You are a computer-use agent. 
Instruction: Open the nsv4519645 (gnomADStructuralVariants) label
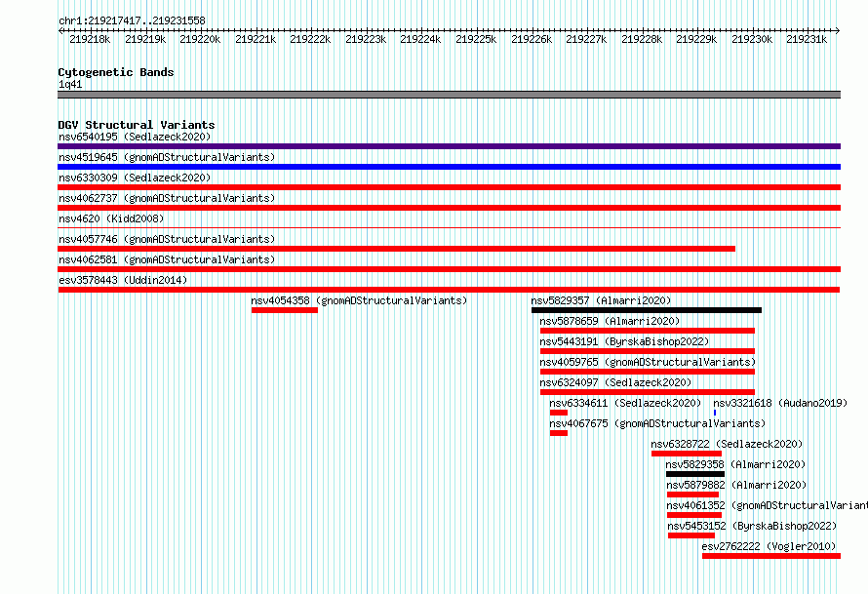pyautogui.click(x=167, y=157)
